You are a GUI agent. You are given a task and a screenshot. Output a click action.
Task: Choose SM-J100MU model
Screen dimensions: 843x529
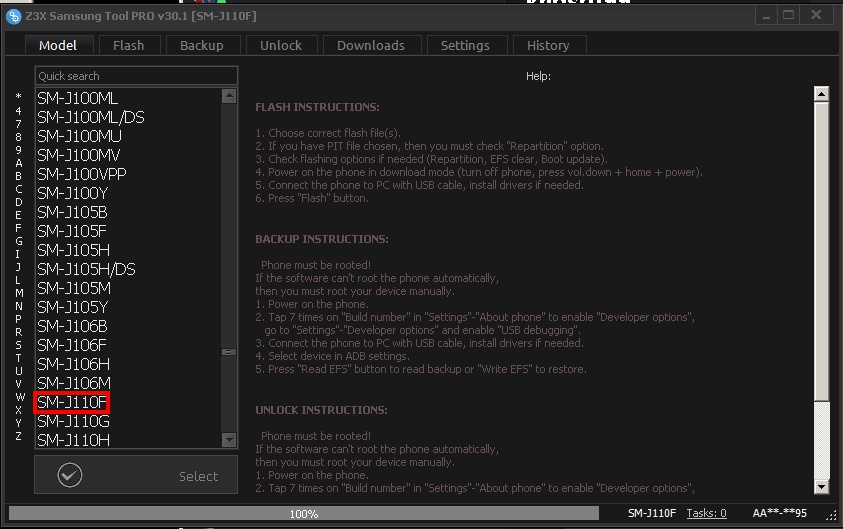pos(79,136)
